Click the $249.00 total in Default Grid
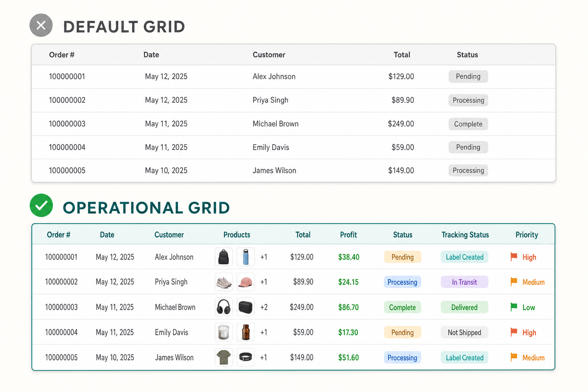Image resolution: width=588 pixels, height=392 pixels. (401, 124)
